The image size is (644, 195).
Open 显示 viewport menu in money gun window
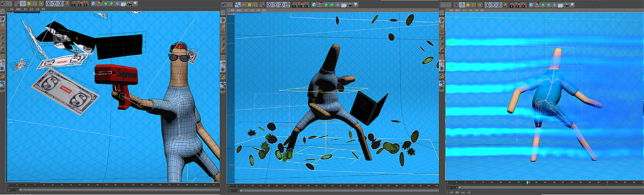click(x=25, y=9)
